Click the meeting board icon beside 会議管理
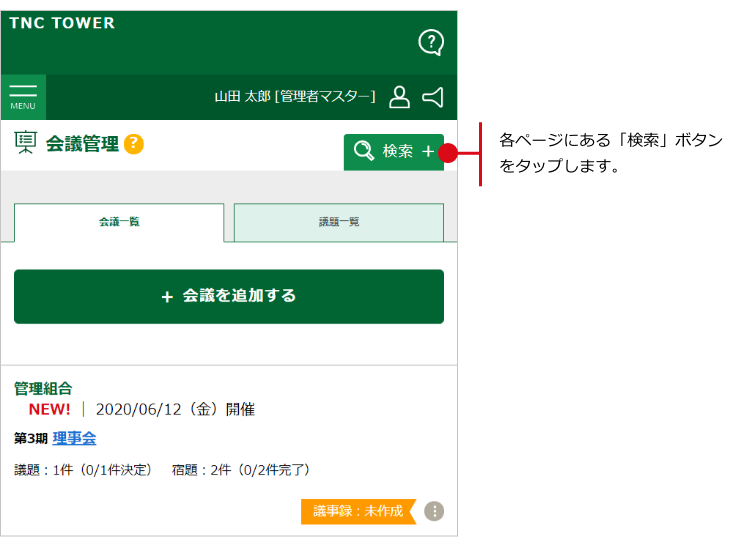 (x=25, y=144)
